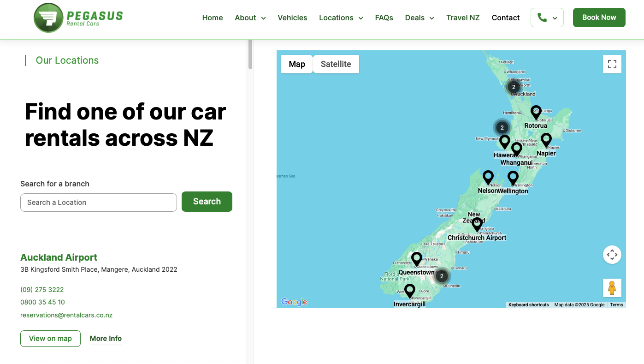Call the (09) 275 3222 number
This screenshot has height=364, width=644.
tap(42, 290)
